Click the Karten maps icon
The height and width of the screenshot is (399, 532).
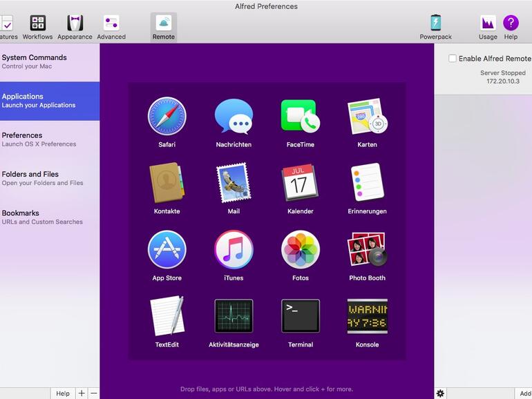367,116
